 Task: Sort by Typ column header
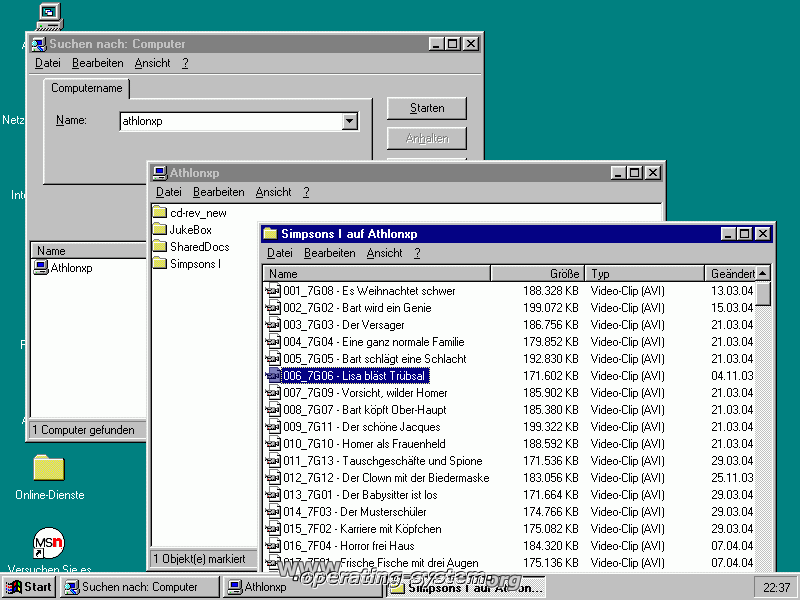(x=644, y=273)
